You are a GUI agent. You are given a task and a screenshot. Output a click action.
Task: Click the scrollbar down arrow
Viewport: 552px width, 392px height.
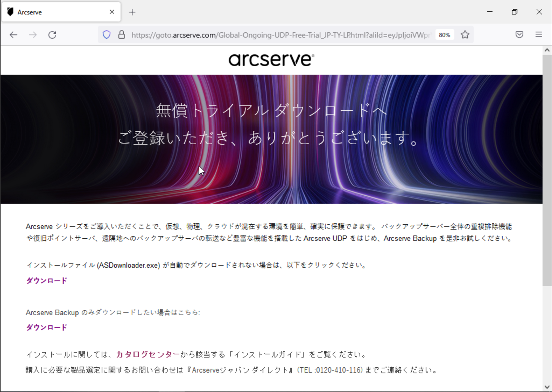(x=547, y=387)
